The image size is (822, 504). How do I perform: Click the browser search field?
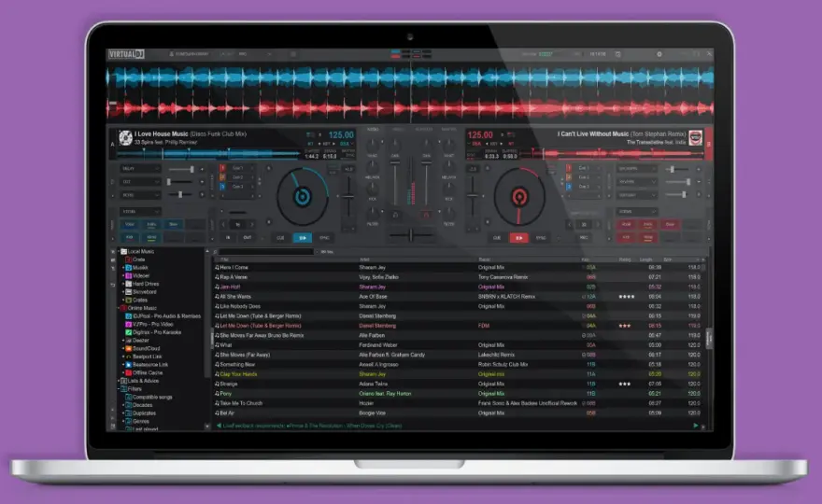(266, 252)
